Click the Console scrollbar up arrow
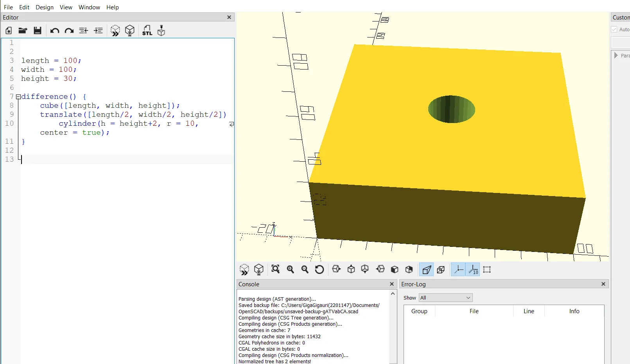This screenshot has height=364, width=630. click(393, 293)
